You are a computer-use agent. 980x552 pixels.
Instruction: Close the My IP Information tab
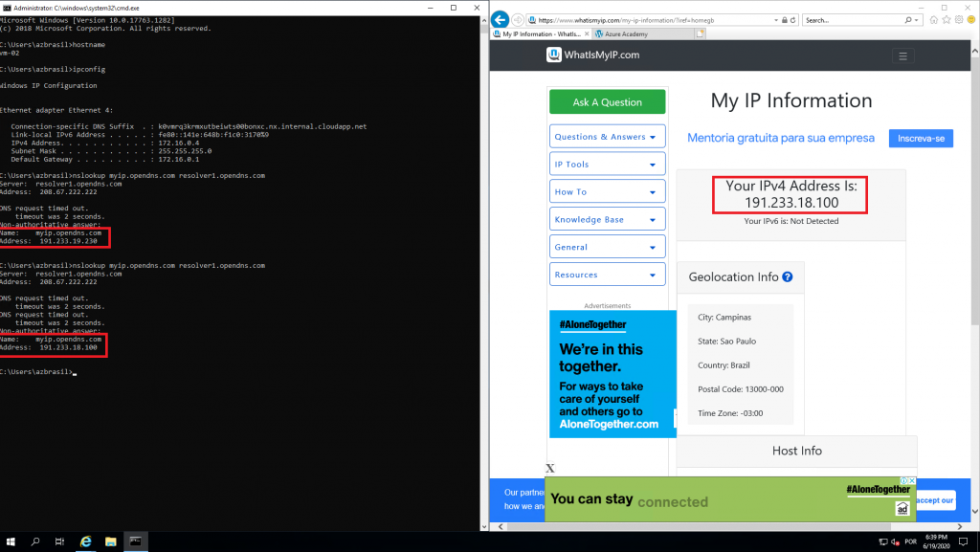tap(587, 33)
